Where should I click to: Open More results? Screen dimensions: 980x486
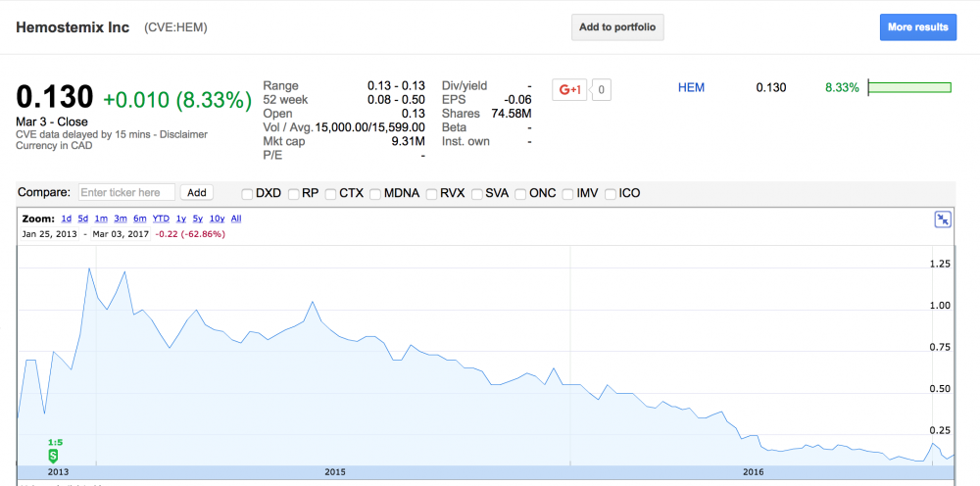click(x=917, y=27)
